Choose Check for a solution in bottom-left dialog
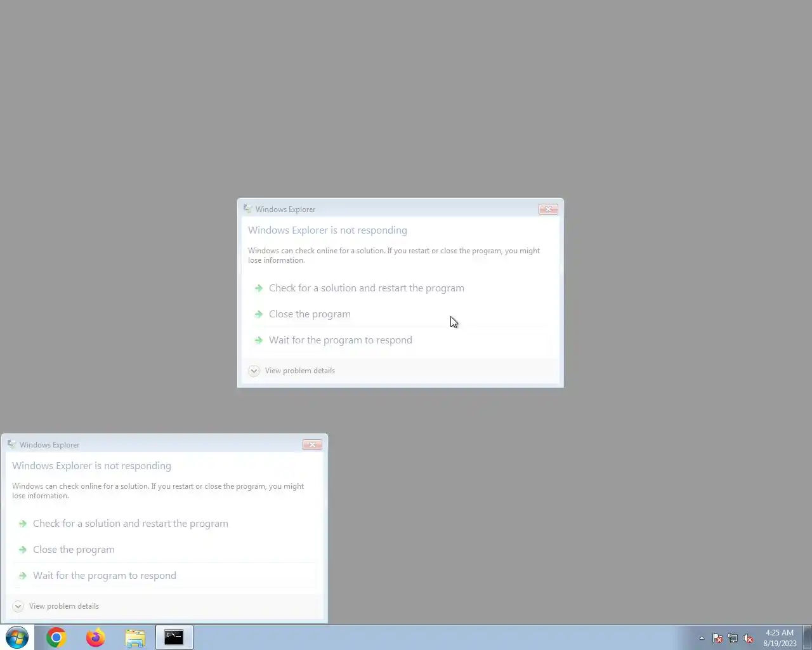Screen dimensions: 812x650 (x=164, y=524)
